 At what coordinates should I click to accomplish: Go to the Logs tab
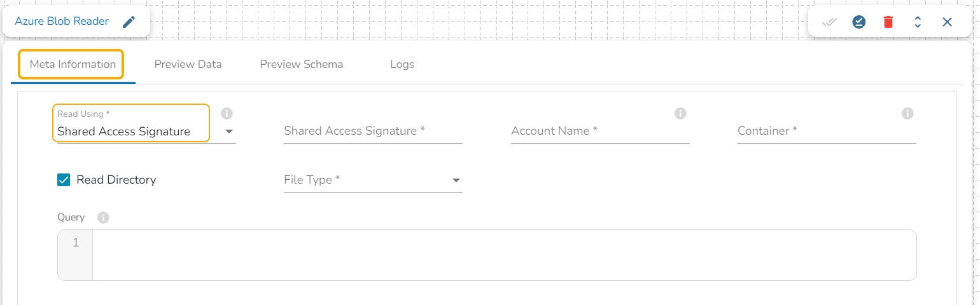402,64
